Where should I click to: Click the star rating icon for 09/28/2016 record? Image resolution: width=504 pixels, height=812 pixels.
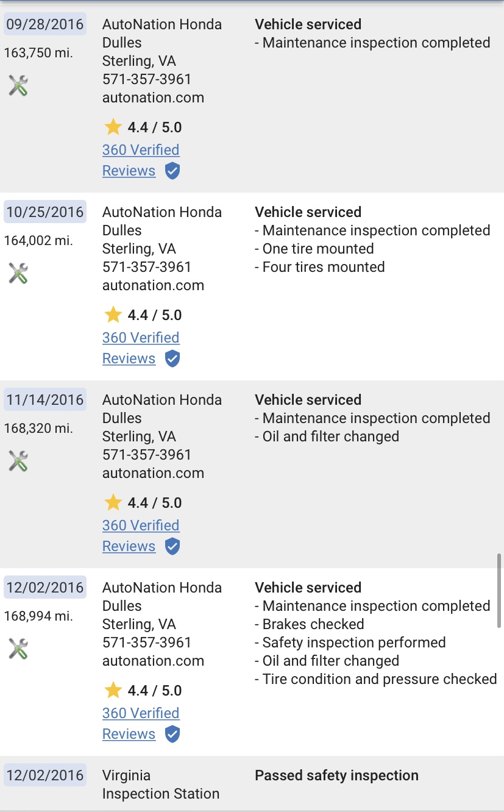click(113, 127)
